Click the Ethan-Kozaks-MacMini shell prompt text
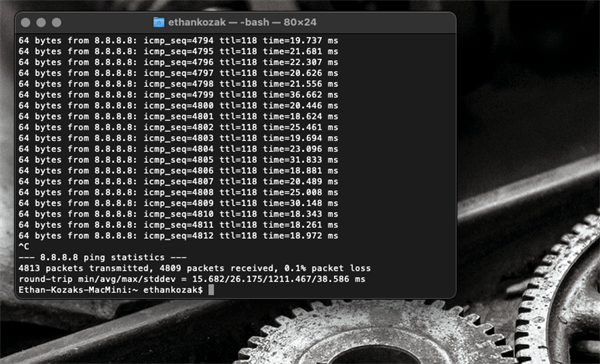This screenshot has height=364, width=600. click(x=111, y=290)
